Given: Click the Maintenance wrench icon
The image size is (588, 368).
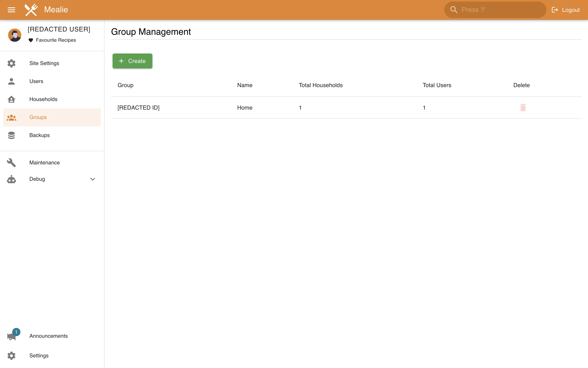Looking at the screenshot, I should pos(11,163).
